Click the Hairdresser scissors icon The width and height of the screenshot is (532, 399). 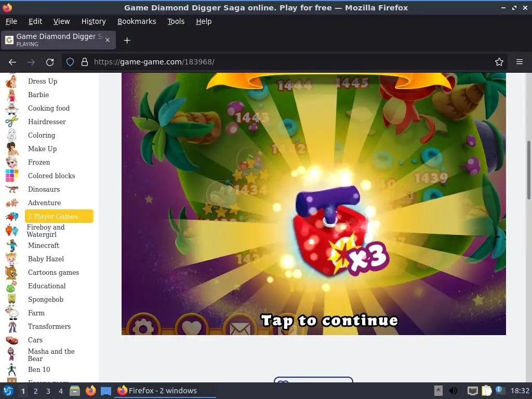click(x=11, y=122)
